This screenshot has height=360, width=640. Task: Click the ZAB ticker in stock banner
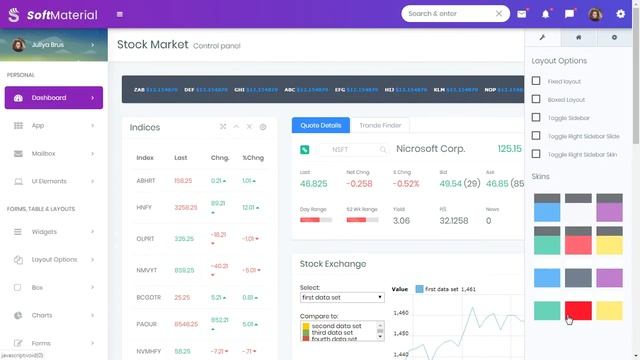coord(139,90)
